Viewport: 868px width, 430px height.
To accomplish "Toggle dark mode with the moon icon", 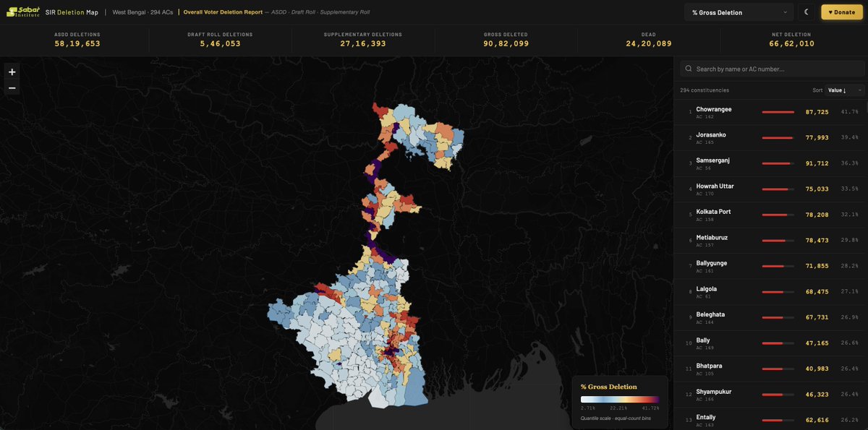I will pyautogui.click(x=807, y=12).
